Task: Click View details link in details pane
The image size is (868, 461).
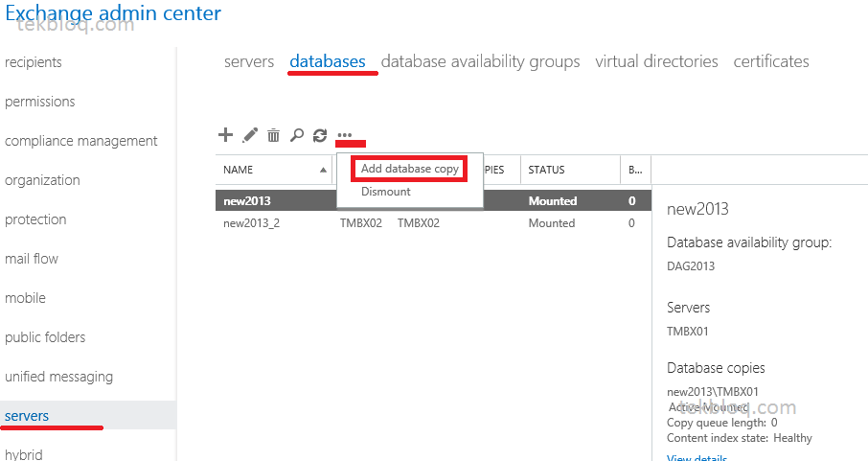Action: pos(697,458)
